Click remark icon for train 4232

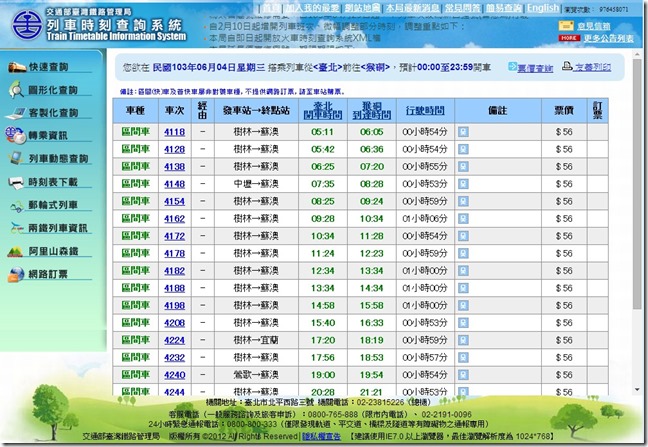tap(464, 357)
